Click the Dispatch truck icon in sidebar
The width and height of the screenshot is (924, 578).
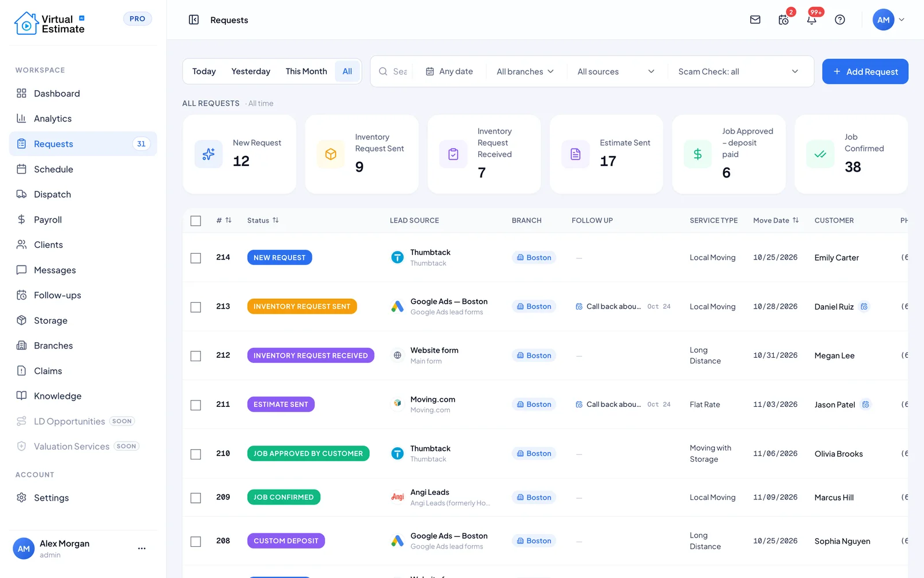(21, 194)
